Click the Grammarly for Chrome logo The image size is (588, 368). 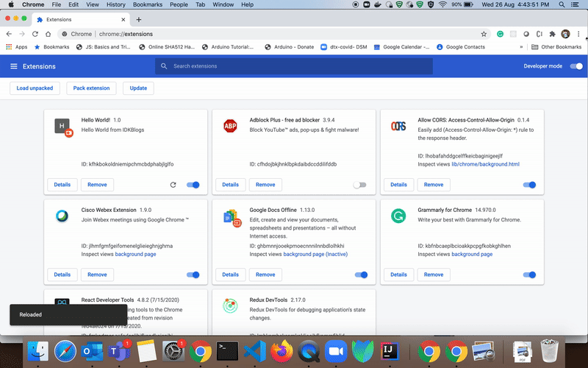398,216
